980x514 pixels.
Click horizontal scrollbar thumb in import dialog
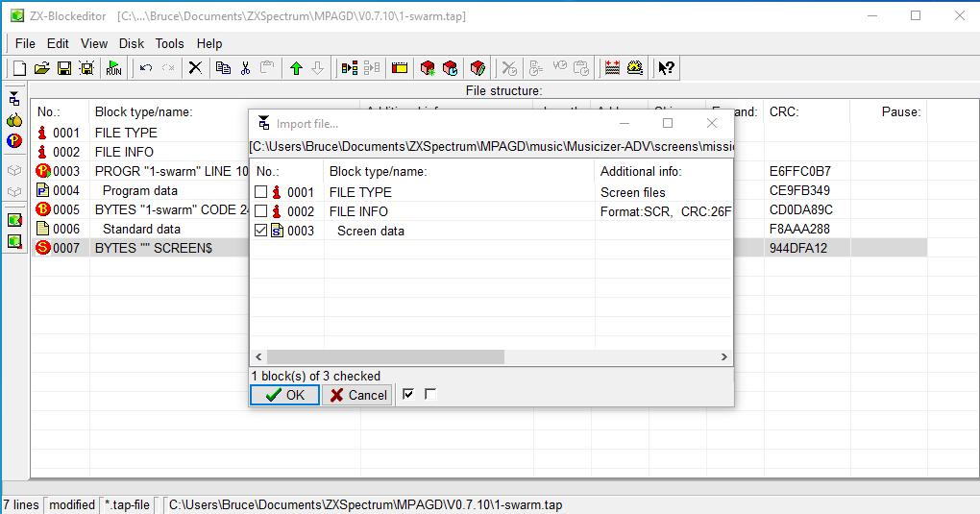[385, 357]
